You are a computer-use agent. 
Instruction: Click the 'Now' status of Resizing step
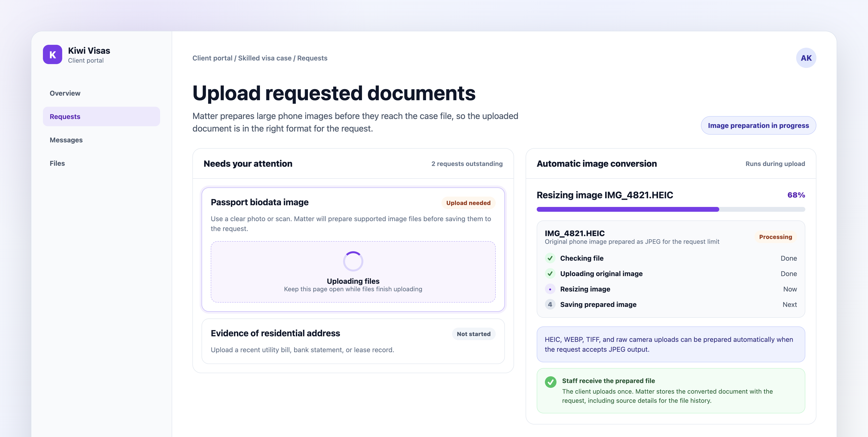point(790,289)
